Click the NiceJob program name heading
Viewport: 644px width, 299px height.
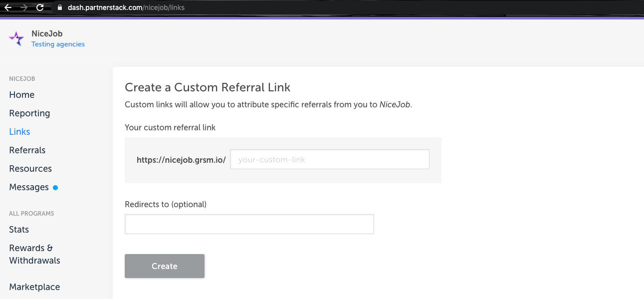coord(47,34)
